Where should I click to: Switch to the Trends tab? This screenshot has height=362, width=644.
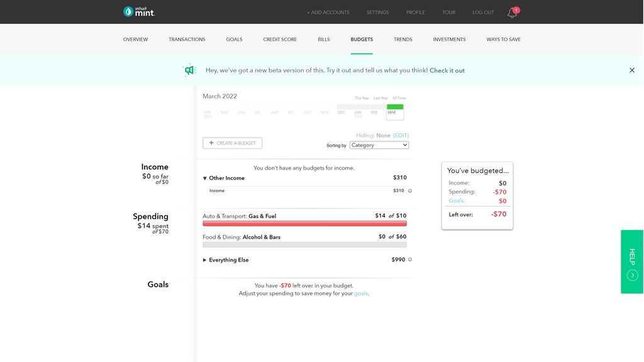pos(403,39)
